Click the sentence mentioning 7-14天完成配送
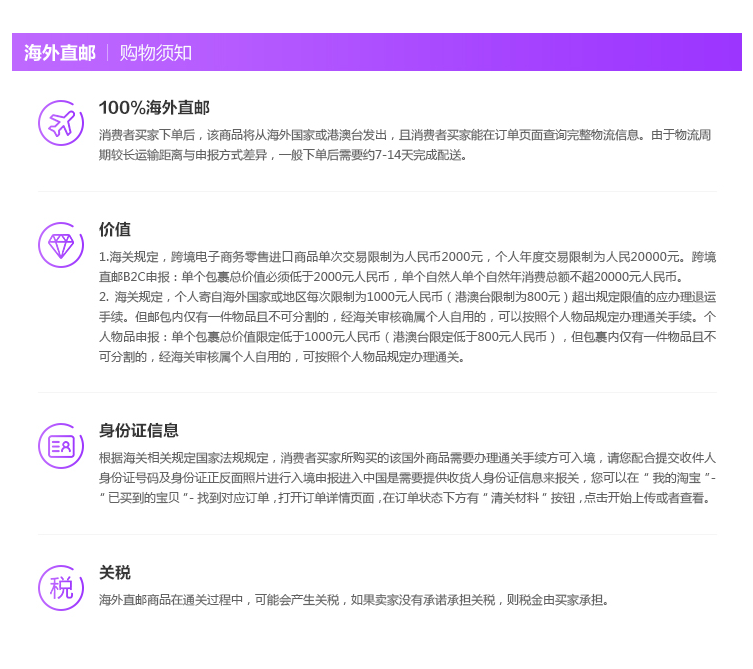The width and height of the screenshot is (753, 669). pyautogui.click(x=283, y=155)
